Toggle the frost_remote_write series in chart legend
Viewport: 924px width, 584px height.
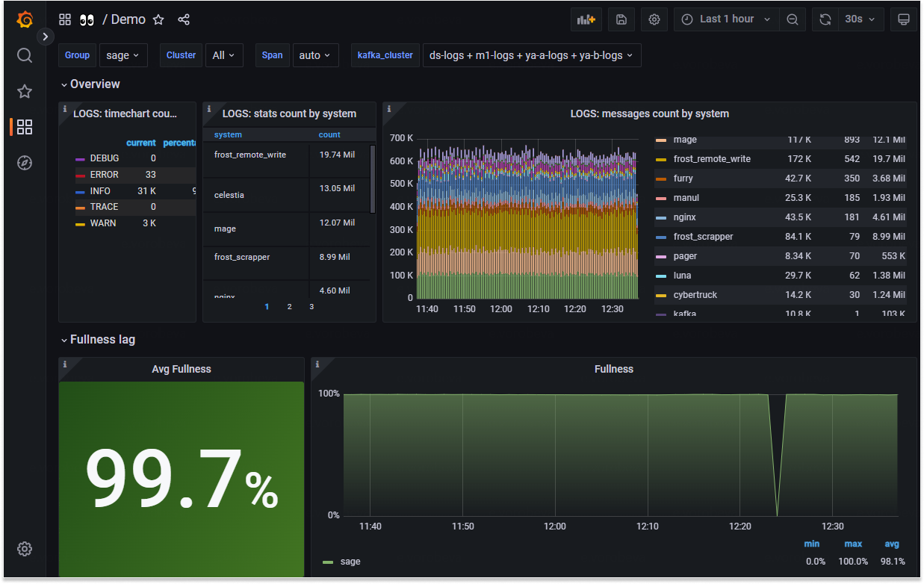point(712,159)
